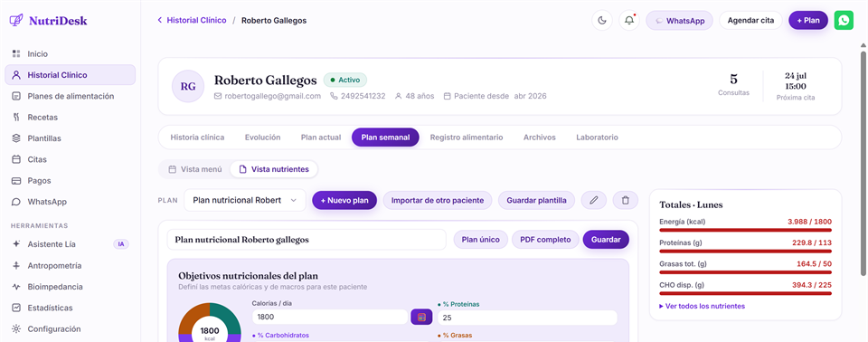Click Calorías / día input 1800
Image resolution: width=868 pixels, height=342 pixels.
pos(330,317)
